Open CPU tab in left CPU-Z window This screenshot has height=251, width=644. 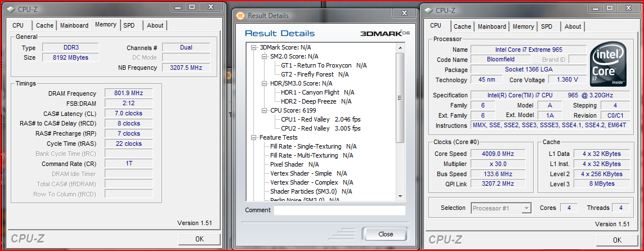point(18,25)
